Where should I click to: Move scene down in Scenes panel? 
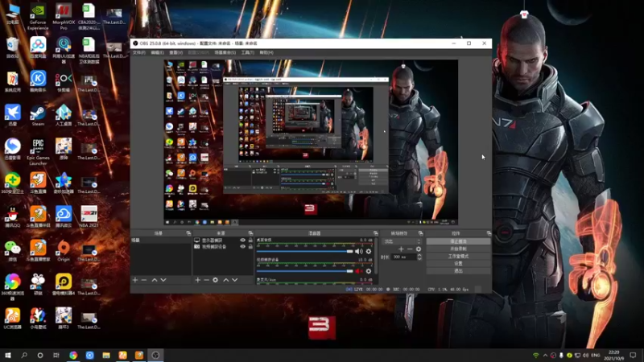coord(163,280)
